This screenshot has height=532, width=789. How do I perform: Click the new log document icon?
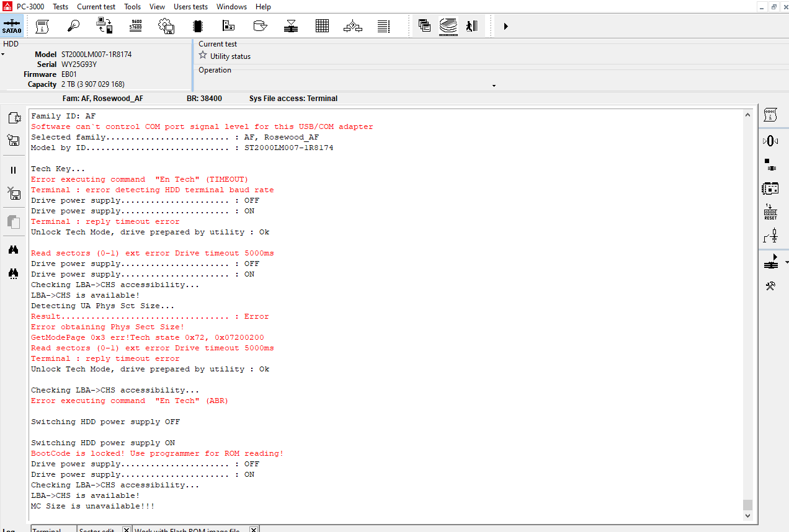[x=14, y=118]
